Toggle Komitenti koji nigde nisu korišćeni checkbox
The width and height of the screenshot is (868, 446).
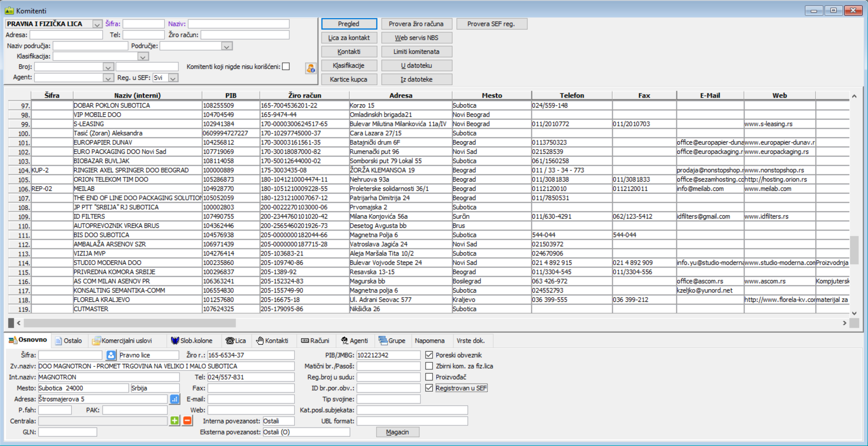(x=286, y=66)
